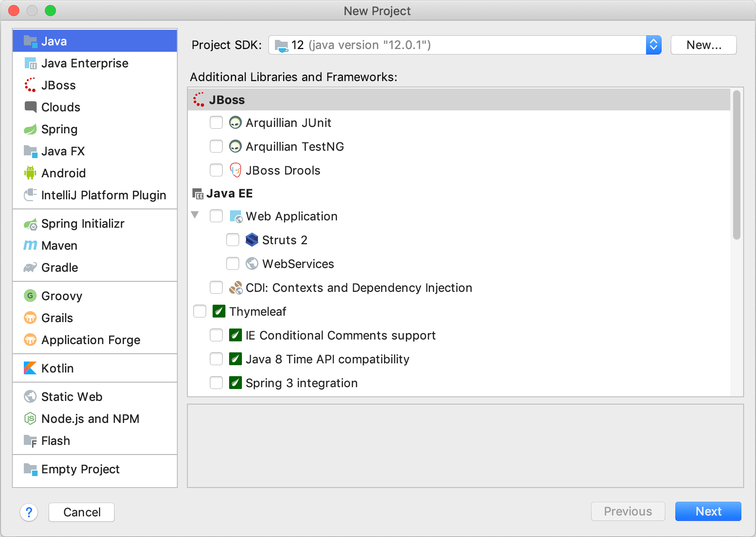Tick the Struts 2 checkbox
756x537 pixels.
click(x=233, y=240)
